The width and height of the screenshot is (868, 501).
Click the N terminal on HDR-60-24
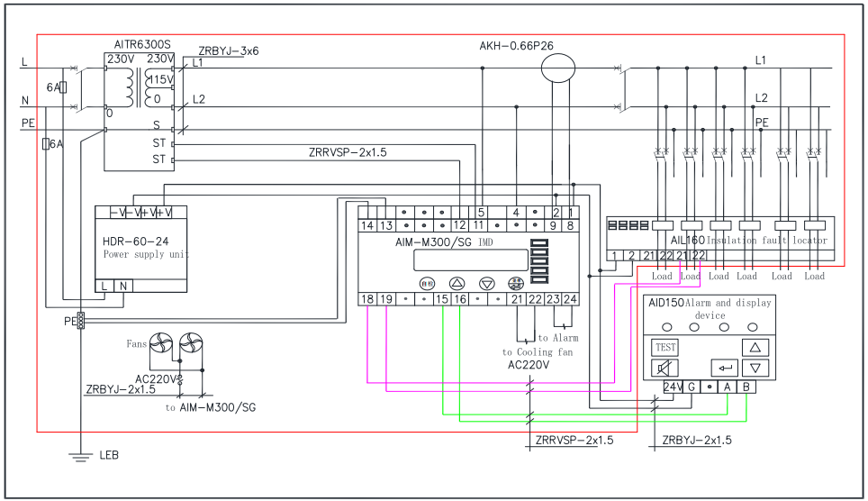click(122, 286)
